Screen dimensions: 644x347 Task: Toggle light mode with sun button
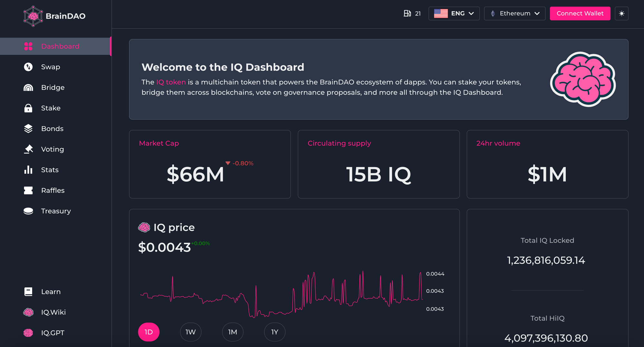pos(621,14)
